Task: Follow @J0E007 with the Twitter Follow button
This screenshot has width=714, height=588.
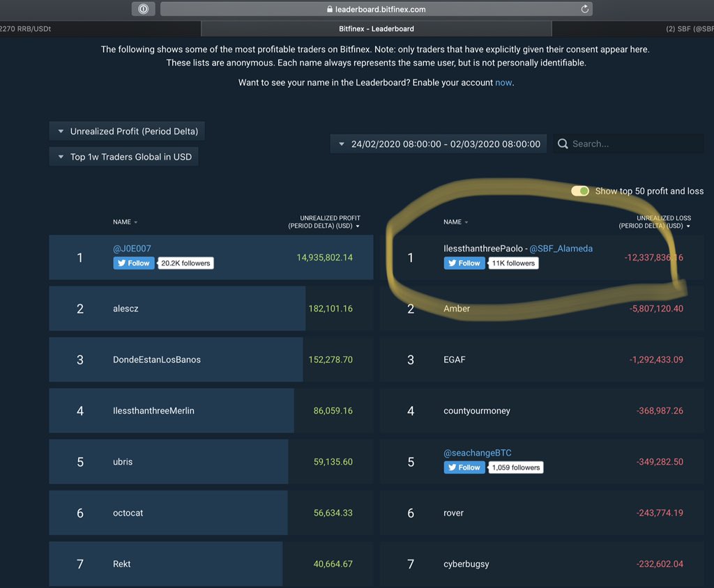Action: pyautogui.click(x=134, y=263)
